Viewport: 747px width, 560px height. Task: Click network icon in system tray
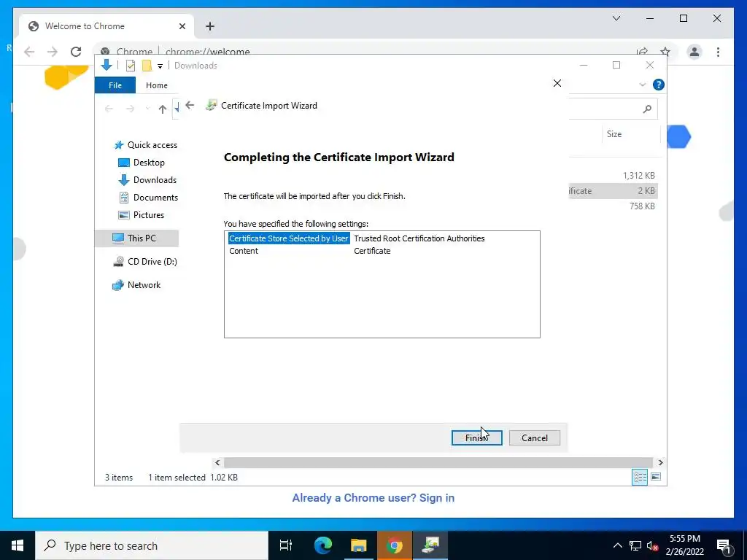[635, 545]
